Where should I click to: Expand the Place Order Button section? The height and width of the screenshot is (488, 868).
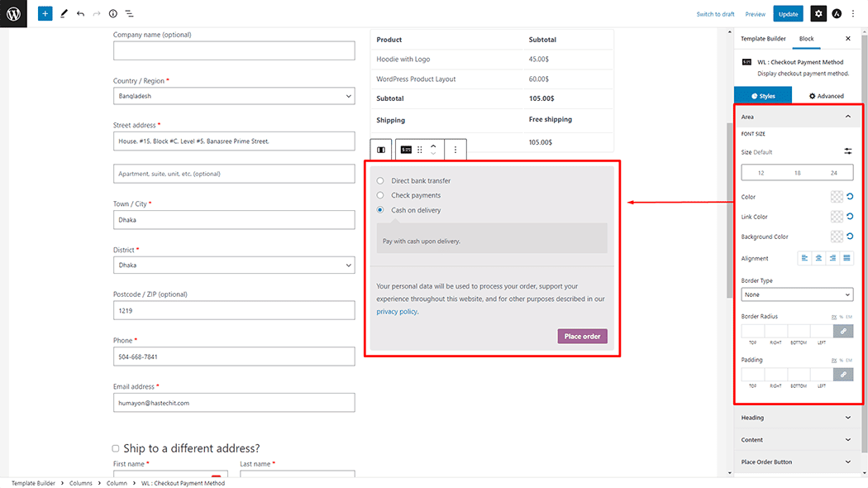(x=797, y=462)
